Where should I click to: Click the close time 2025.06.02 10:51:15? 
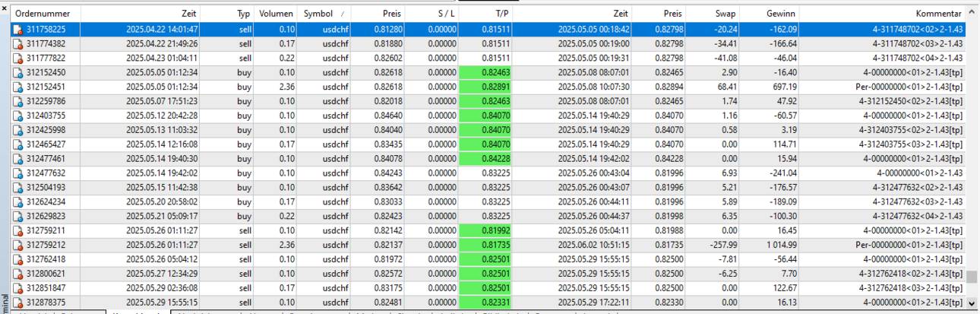click(593, 245)
